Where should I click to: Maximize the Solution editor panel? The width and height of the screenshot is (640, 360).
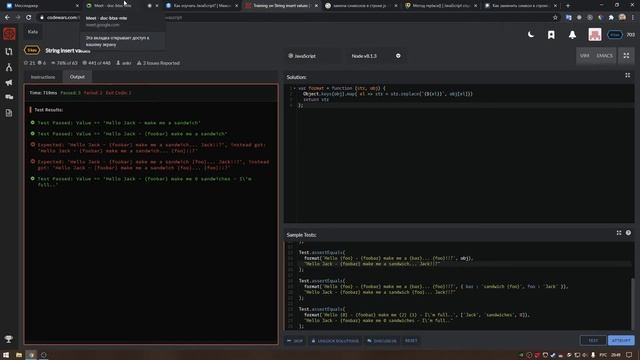(627, 76)
